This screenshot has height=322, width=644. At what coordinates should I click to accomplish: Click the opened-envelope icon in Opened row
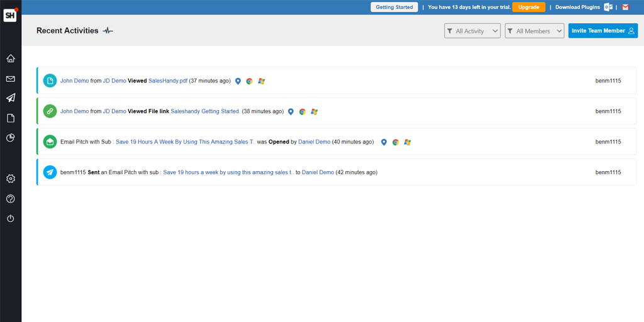pyautogui.click(x=50, y=142)
